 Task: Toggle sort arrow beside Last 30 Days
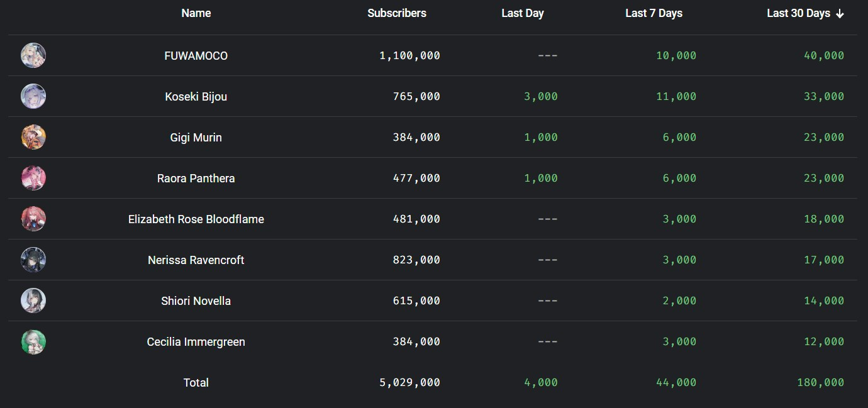[840, 14]
